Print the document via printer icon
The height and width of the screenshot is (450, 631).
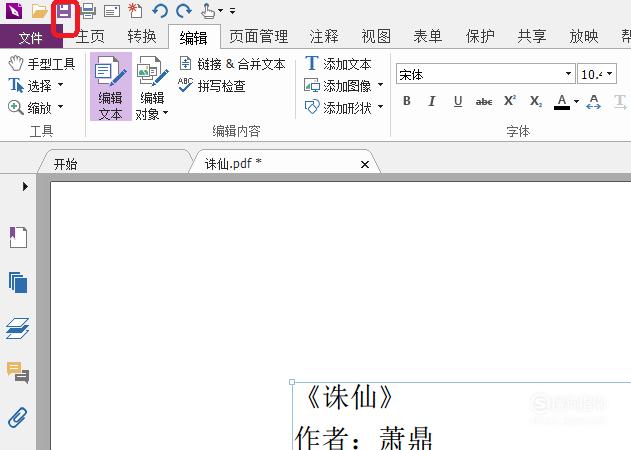coord(88,11)
